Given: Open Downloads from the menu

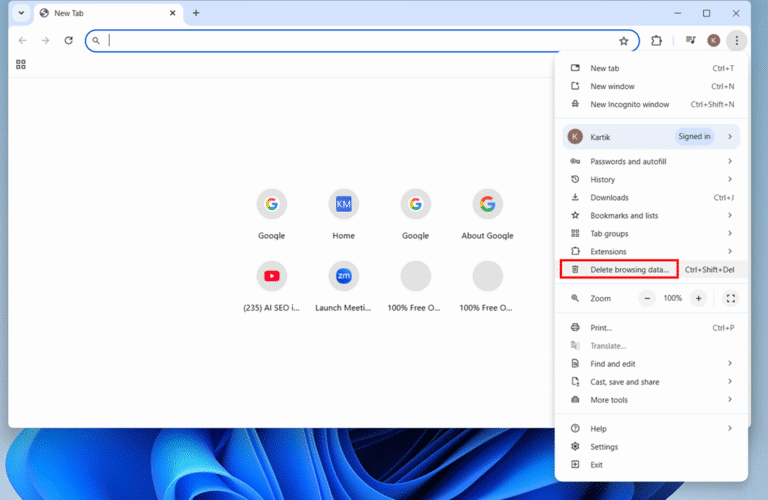Looking at the screenshot, I should (651, 198).
